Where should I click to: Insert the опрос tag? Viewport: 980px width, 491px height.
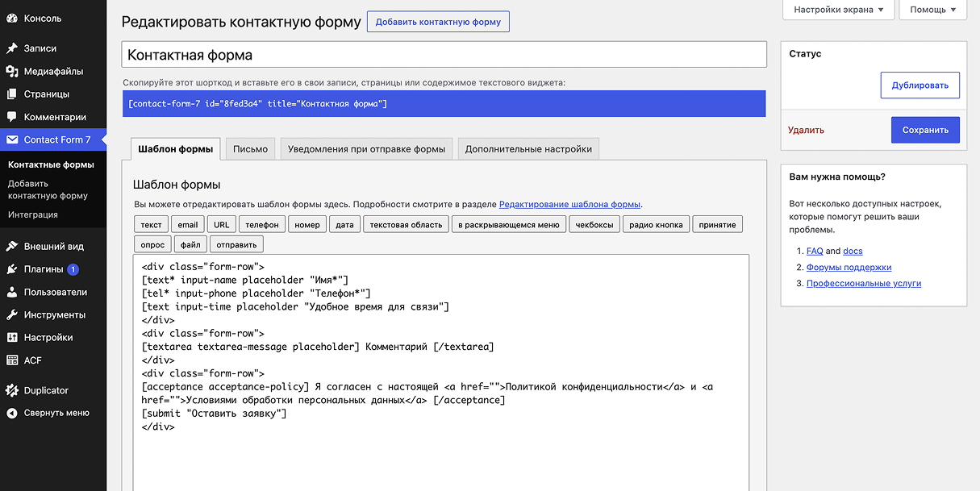(x=152, y=243)
